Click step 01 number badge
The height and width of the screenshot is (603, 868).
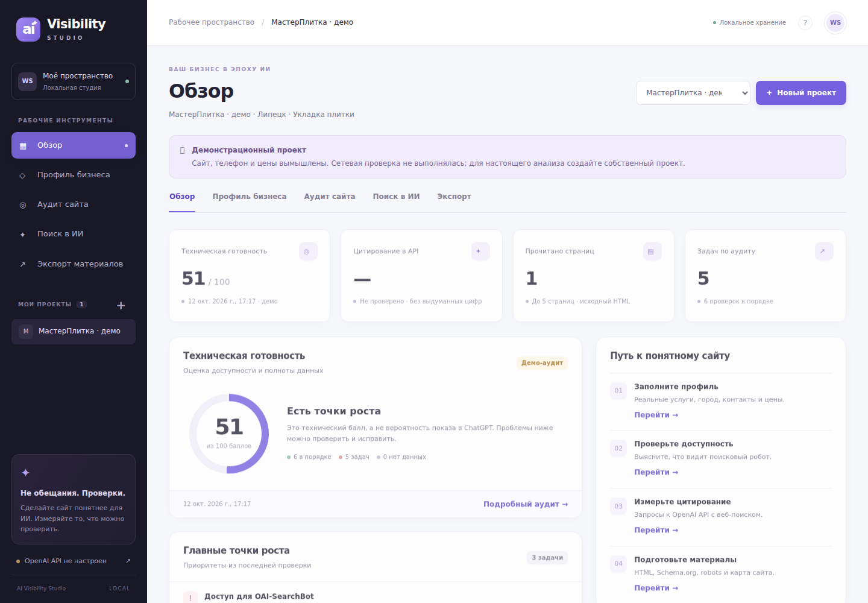click(618, 391)
